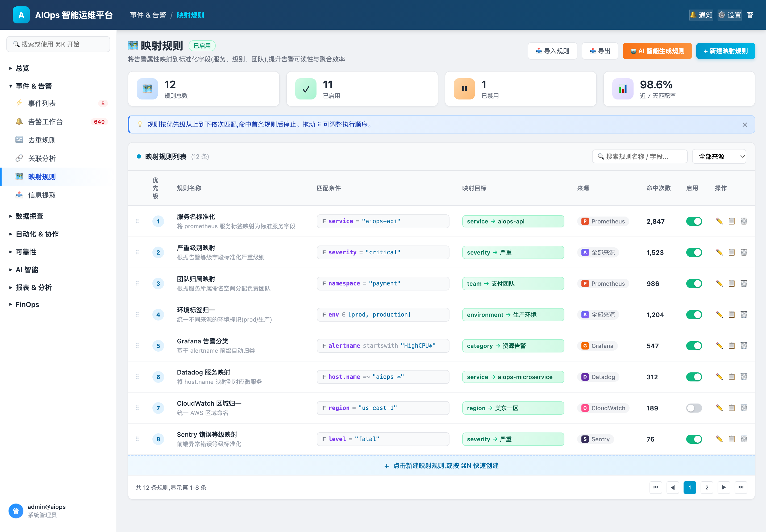
Task: Close the blue priority tip banner
Action: [x=745, y=124]
